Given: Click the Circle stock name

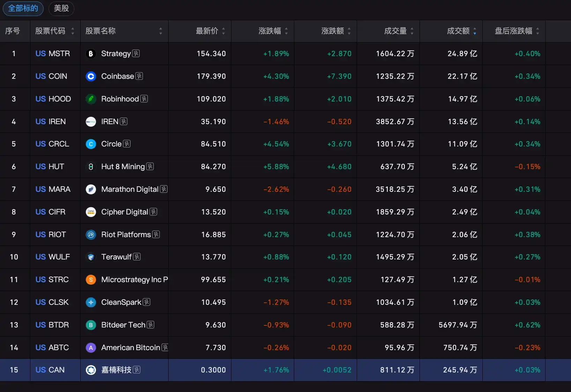Looking at the screenshot, I should 111,144.
